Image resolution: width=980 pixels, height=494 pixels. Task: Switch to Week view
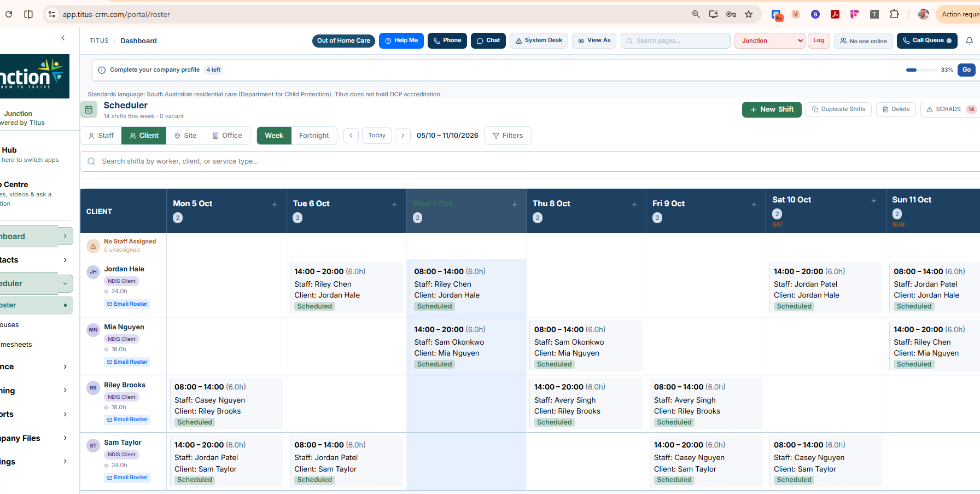[x=274, y=136]
